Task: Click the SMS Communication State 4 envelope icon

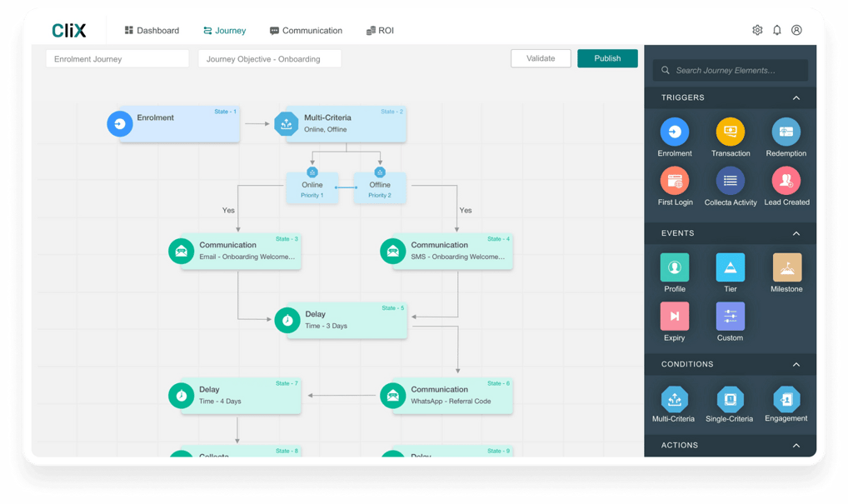Action: point(392,251)
